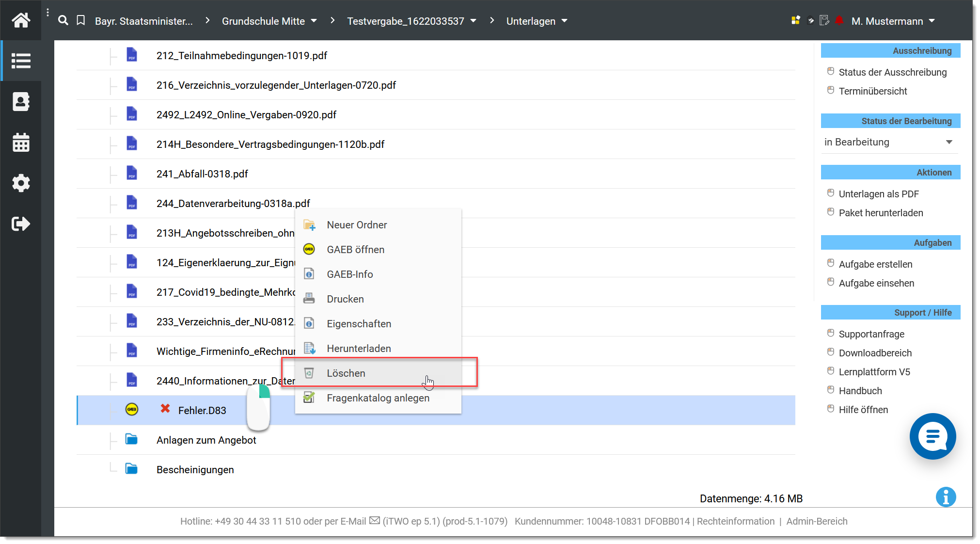
Task: Choose Neuer Ordner in context menu
Action: pyautogui.click(x=378, y=225)
